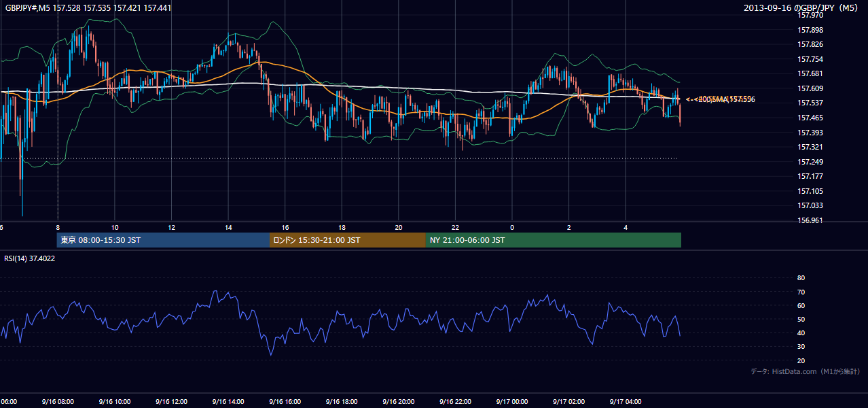Click the 9/16 12:00 bottom date label
The height and width of the screenshot is (408, 868).
[171, 401]
